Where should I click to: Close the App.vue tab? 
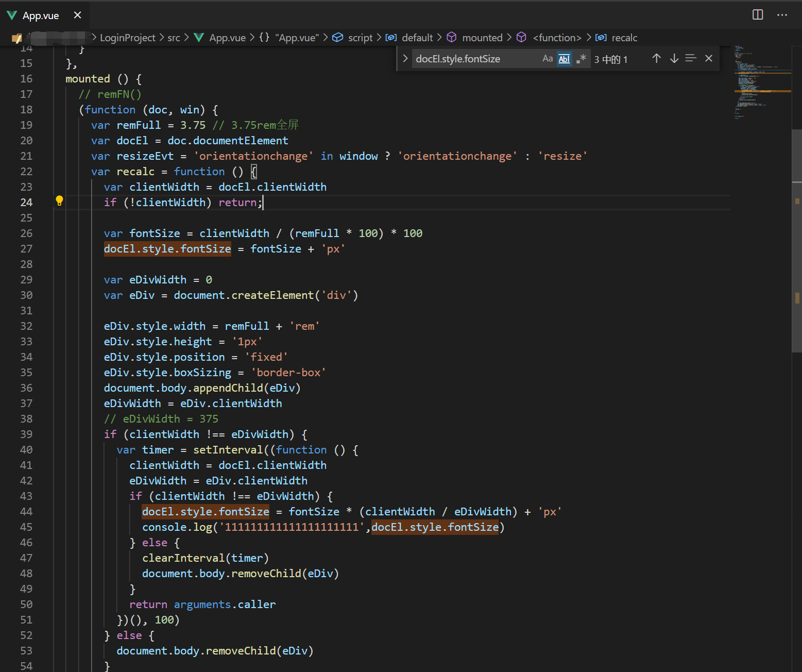tap(77, 15)
